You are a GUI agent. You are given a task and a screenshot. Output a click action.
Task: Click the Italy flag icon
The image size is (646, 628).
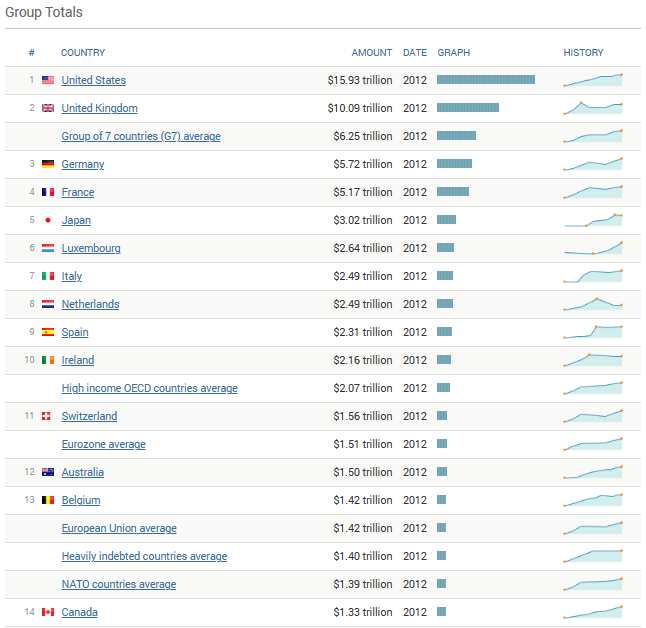point(48,276)
